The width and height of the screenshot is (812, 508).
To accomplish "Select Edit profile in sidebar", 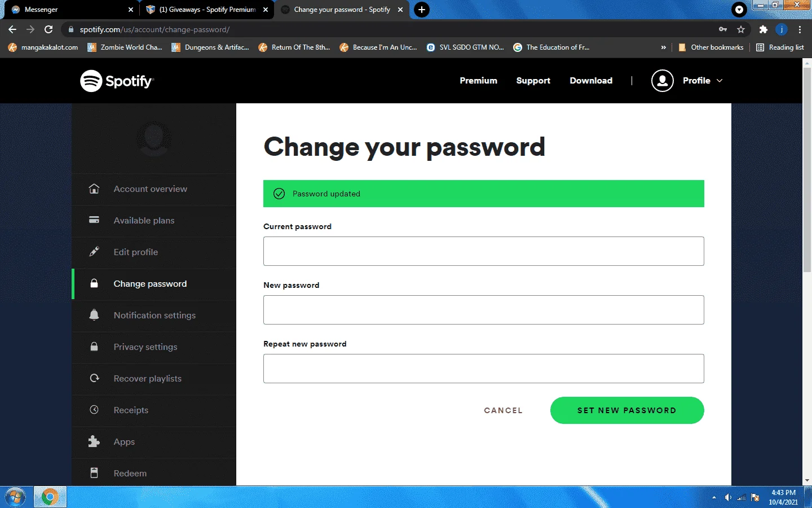I will 136,252.
